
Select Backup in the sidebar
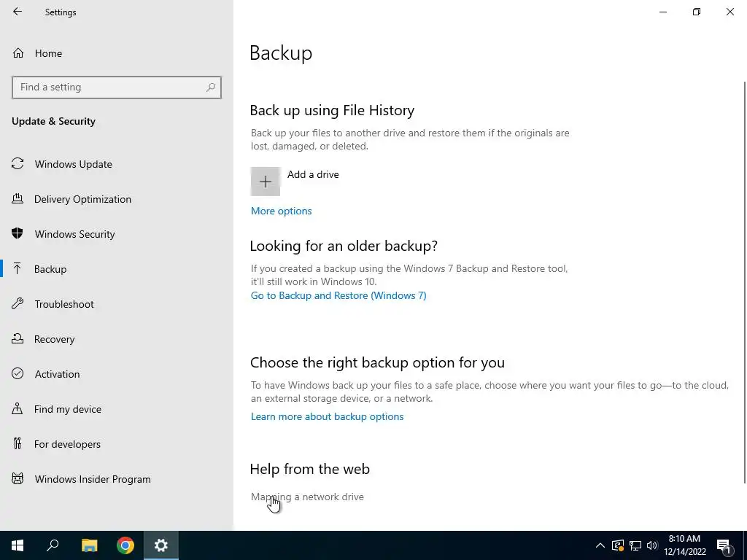coord(50,269)
